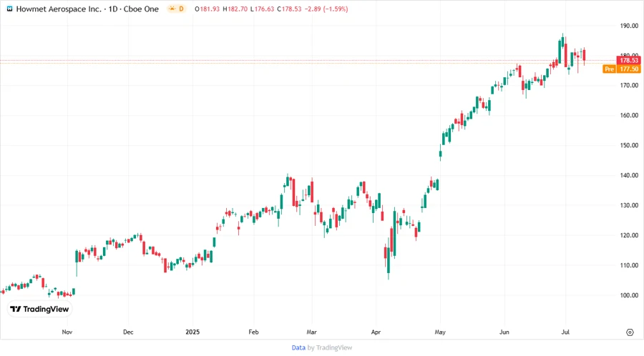
Task: Click the change value −2.89 (−1.59%)
Action: pos(326,9)
